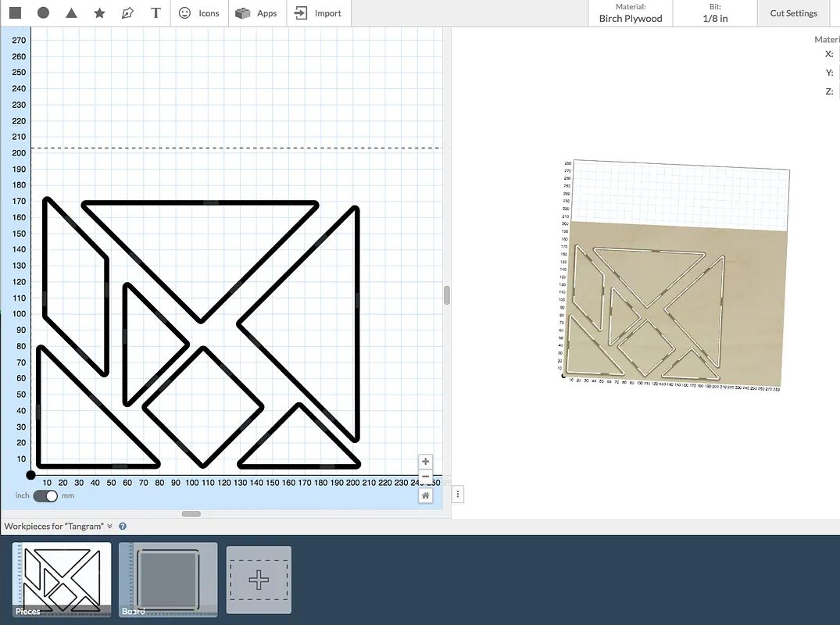The image size is (840, 625).
Task: Select the triangle shape tool
Action: pos(71,13)
